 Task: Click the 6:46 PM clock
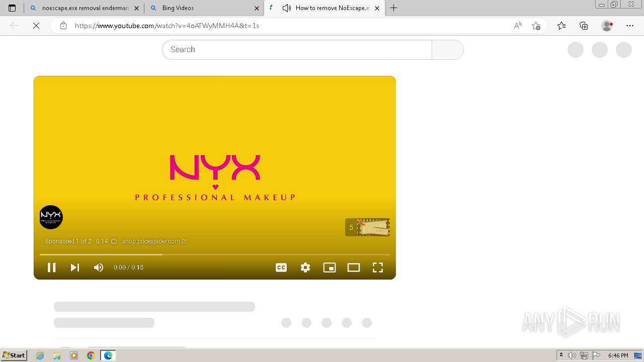[618, 355]
